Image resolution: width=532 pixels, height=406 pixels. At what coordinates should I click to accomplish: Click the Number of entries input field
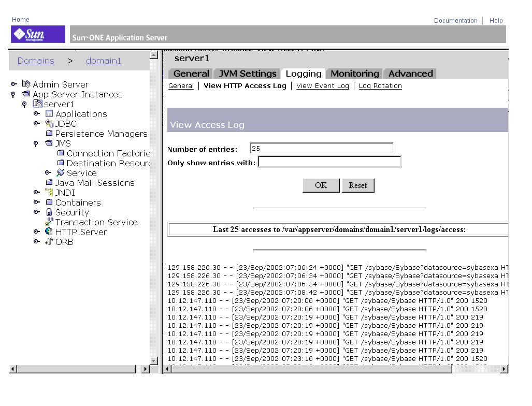321,149
